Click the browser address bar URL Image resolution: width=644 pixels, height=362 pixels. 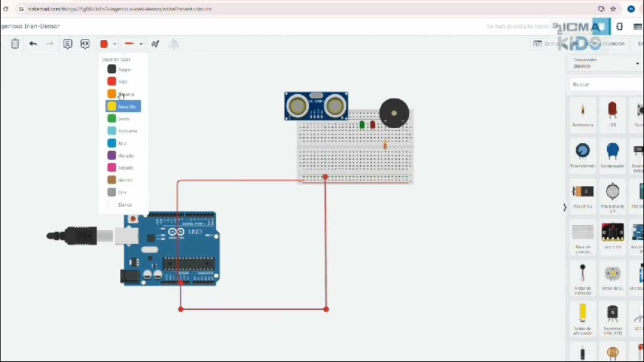120,9
